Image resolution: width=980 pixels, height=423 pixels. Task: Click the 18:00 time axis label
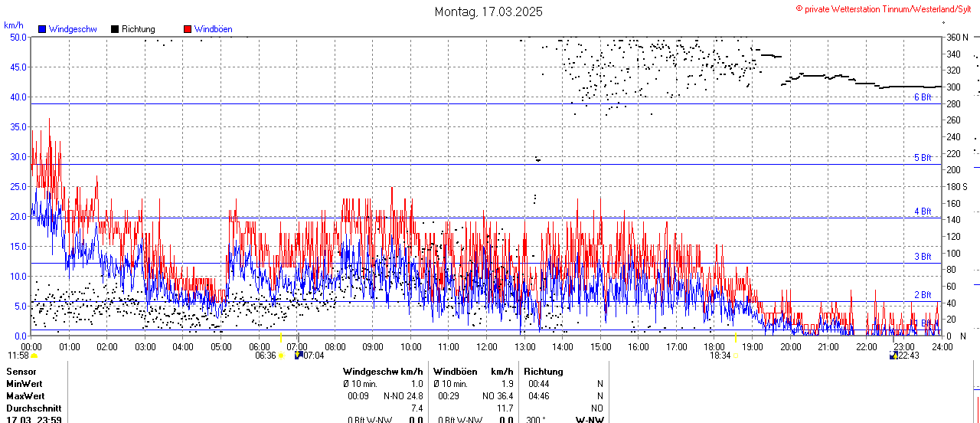point(714,346)
